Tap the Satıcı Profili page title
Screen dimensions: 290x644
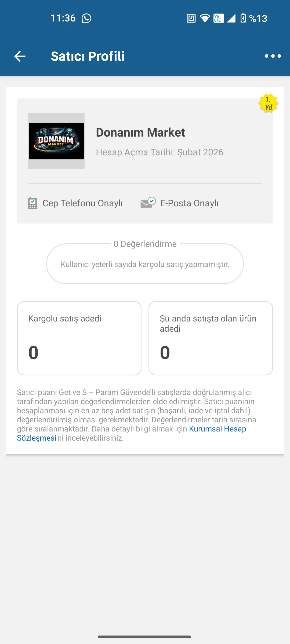click(88, 56)
